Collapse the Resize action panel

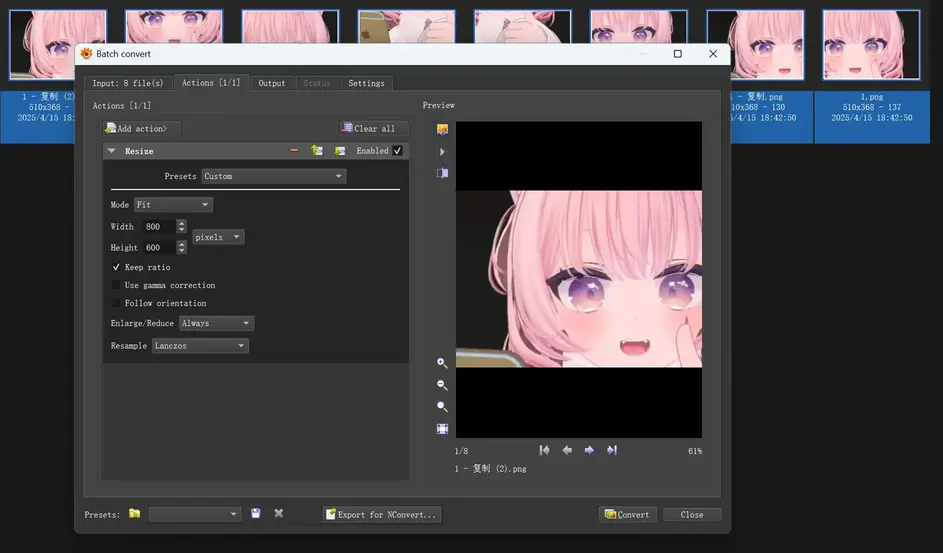[112, 151]
